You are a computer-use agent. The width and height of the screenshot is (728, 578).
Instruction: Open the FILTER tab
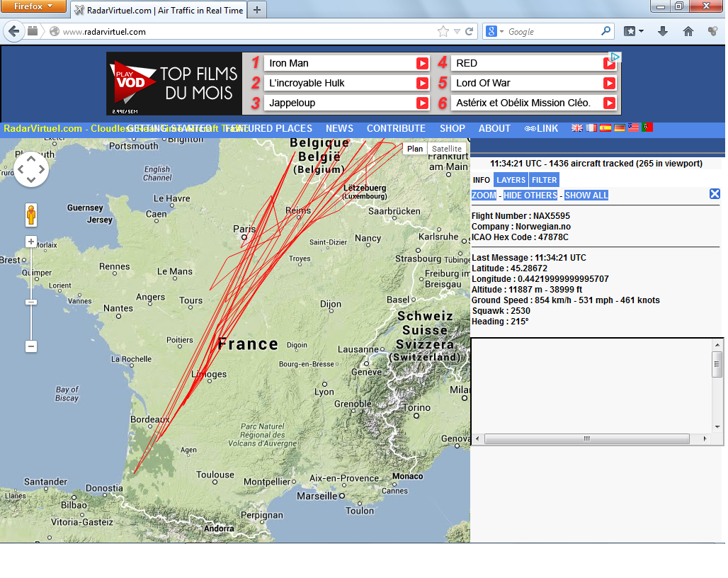pyautogui.click(x=544, y=180)
